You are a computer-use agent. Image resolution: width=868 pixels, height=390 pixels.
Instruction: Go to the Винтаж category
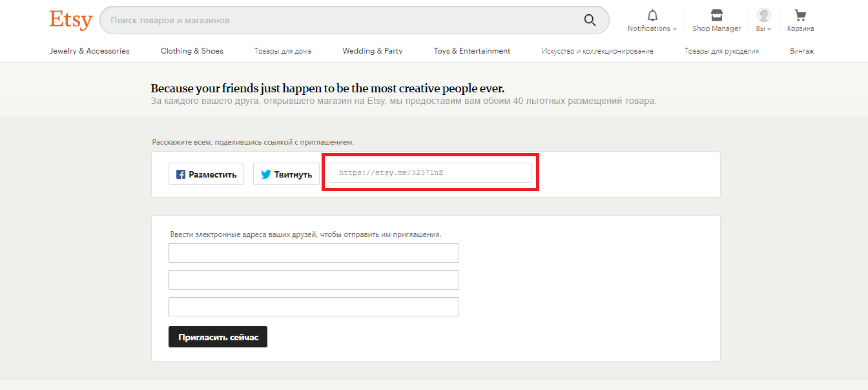coord(801,51)
